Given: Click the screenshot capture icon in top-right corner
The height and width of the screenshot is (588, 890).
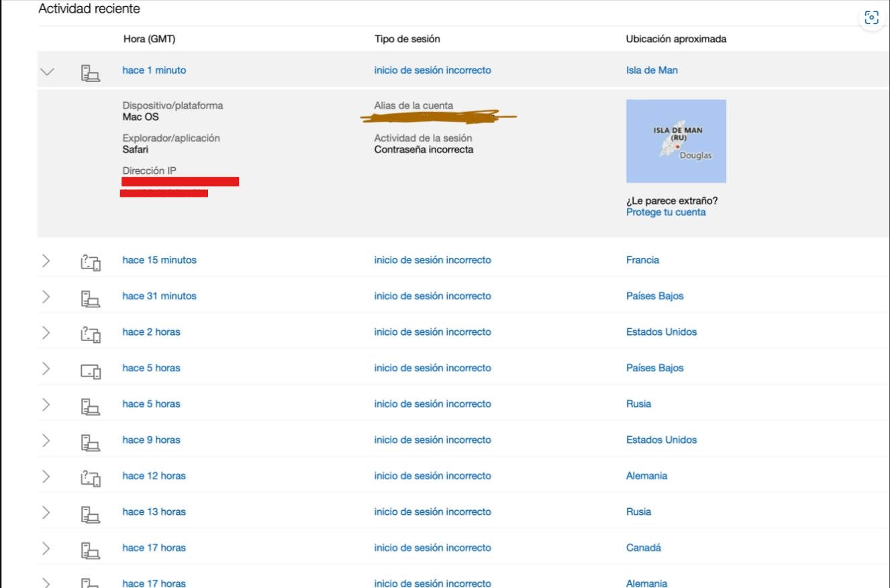Looking at the screenshot, I should point(871,18).
